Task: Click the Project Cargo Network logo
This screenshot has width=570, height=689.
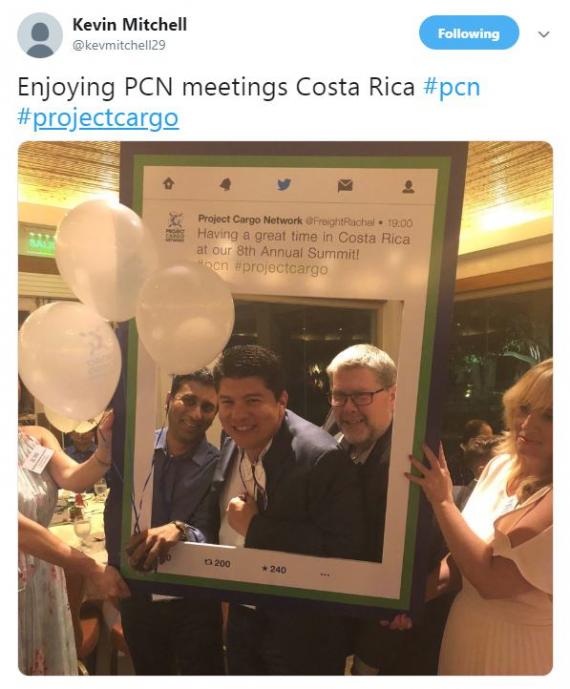Action: pyautogui.click(x=175, y=227)
